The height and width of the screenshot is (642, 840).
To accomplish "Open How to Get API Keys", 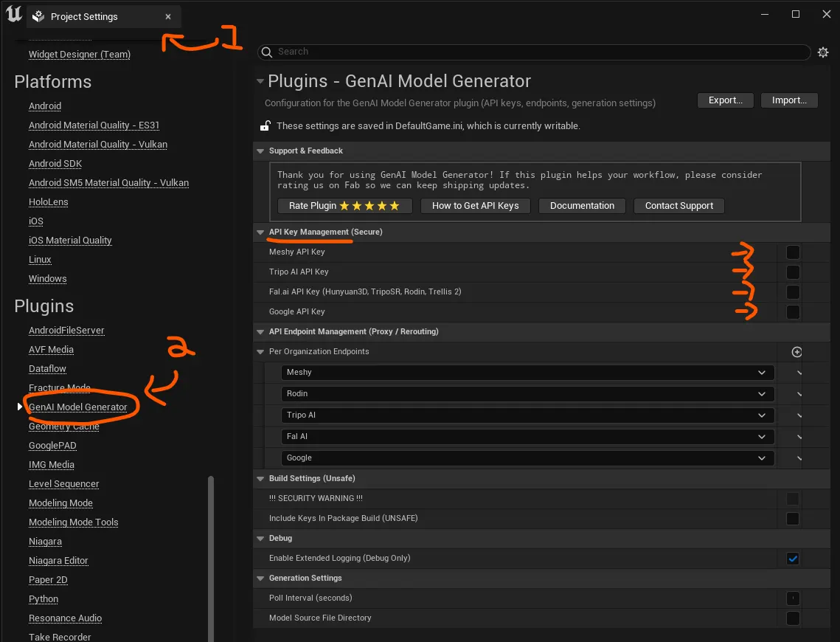I will [x=475, y=206].
